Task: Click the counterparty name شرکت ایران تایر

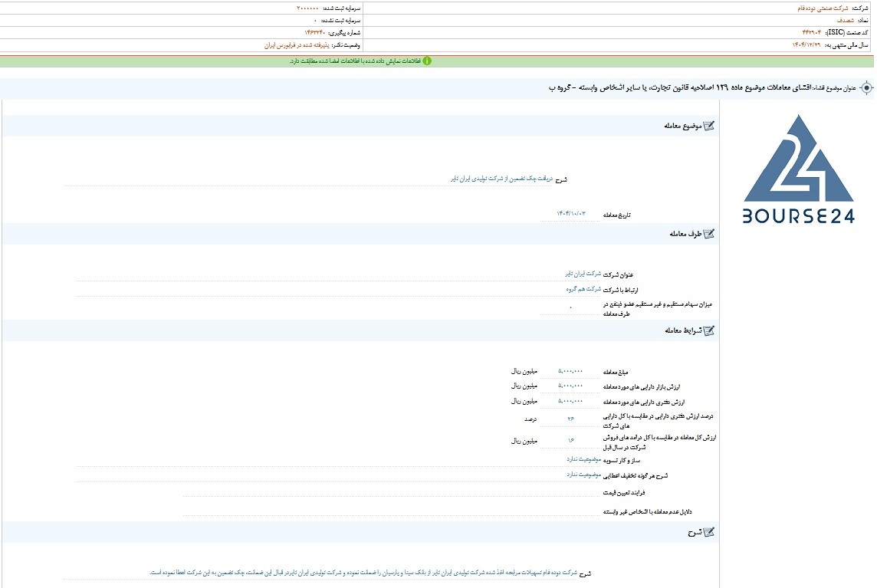Action: (x=583, y=274)
